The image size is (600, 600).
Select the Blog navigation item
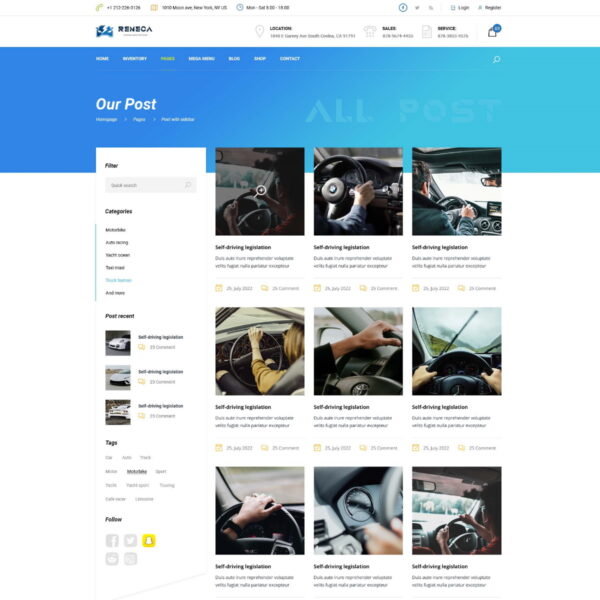click(x=234, y=59)
